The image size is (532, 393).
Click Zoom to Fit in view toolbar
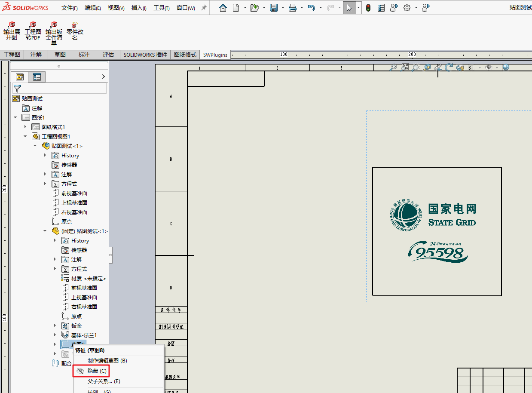point(394,68)
